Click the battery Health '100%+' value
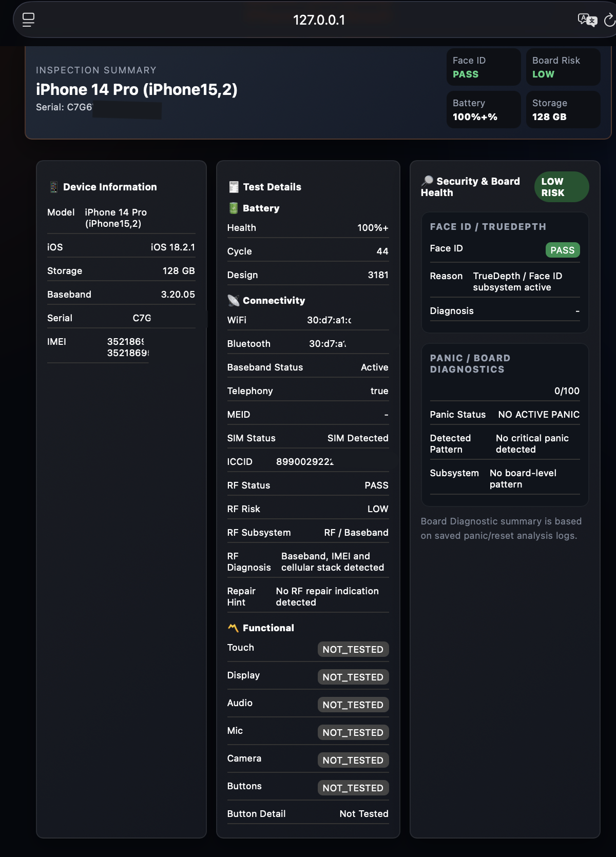Screen dimensions: 616x857 point(373,227)
